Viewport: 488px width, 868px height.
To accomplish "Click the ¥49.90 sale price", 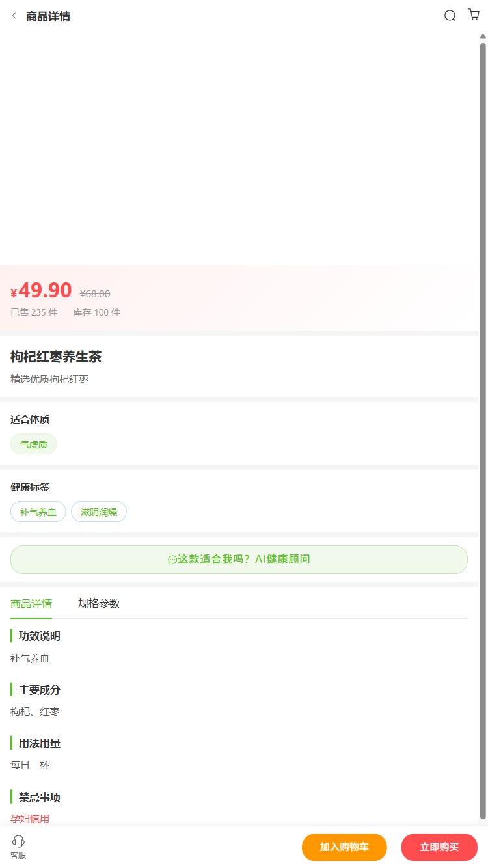I will tap(42, 290).
